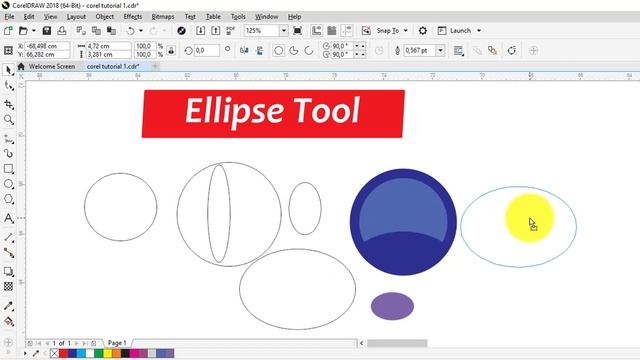This screenshot has width=640, height=360.
Task: Expand the Launch dropdown
Action: pos(479,31)
